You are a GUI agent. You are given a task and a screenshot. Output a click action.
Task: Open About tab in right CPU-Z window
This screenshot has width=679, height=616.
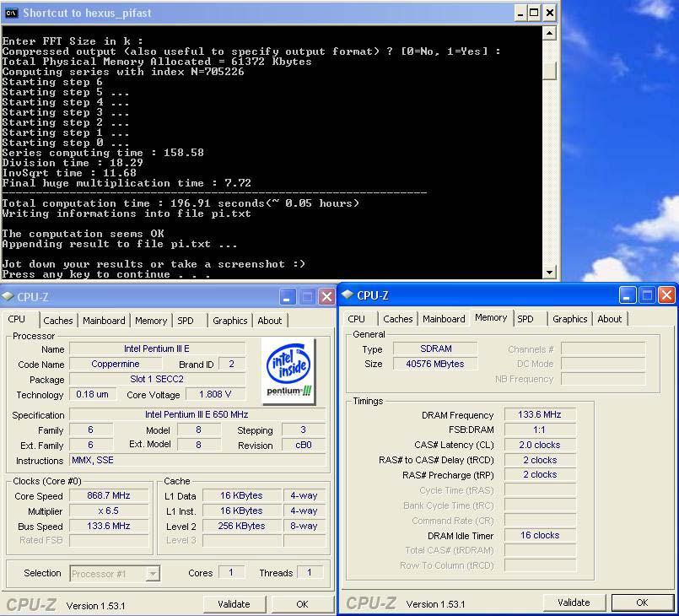coord(610,319)
